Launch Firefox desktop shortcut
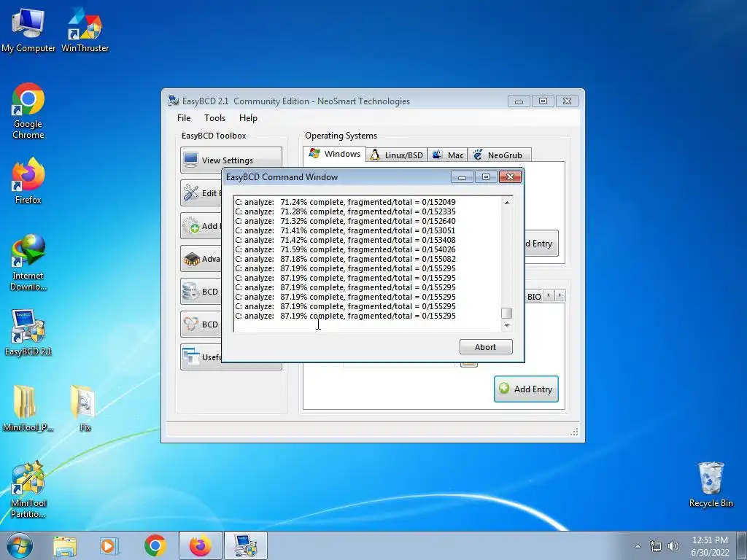This screenshot has height=560, width=747. pyautogui.click(x=28, y=181)
